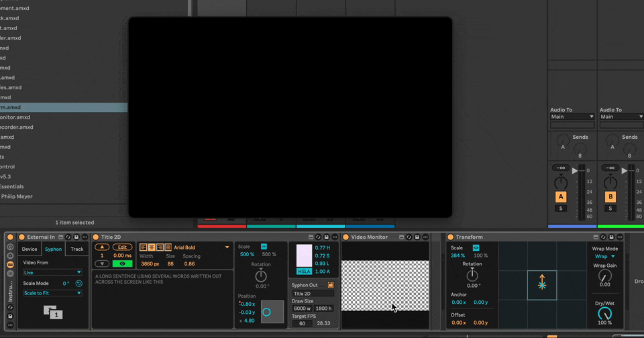Switch to the Track tab
644x338 pixels.
pyautogui.click(x=77, y=249)
